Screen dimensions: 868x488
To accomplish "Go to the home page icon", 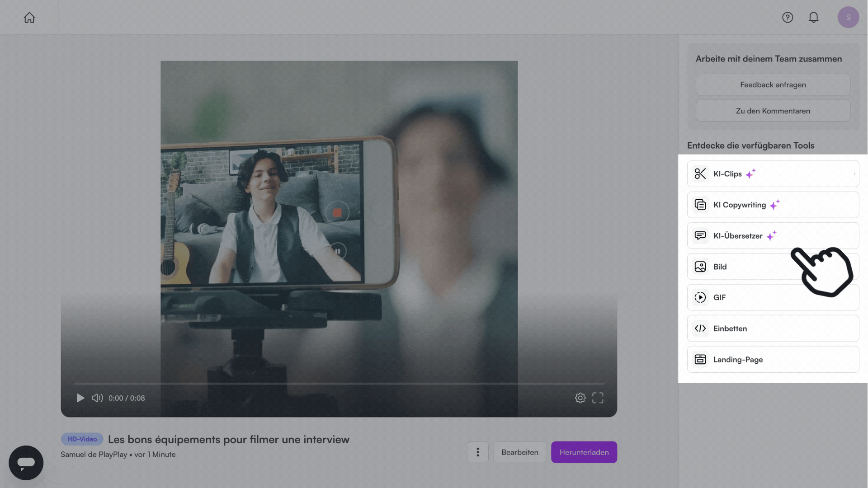I will [x=29, y=18].
